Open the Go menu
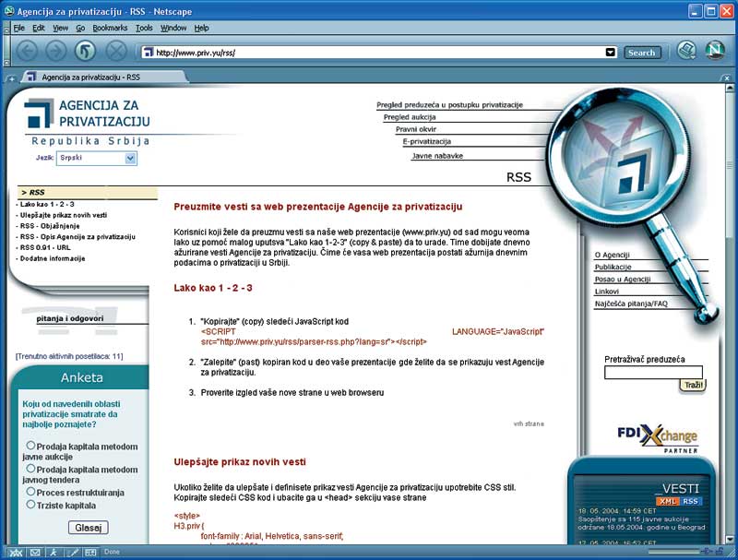The width and height of the screenshot is (738, 560). [80, 28]
